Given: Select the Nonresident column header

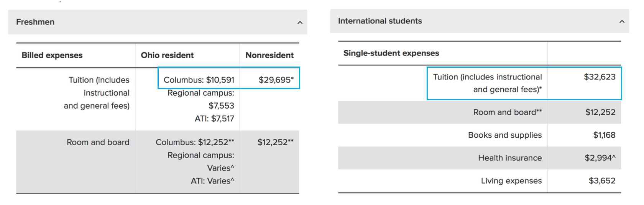Looking at the screenshot, I should pyautogui.click(x=269, y=55).
